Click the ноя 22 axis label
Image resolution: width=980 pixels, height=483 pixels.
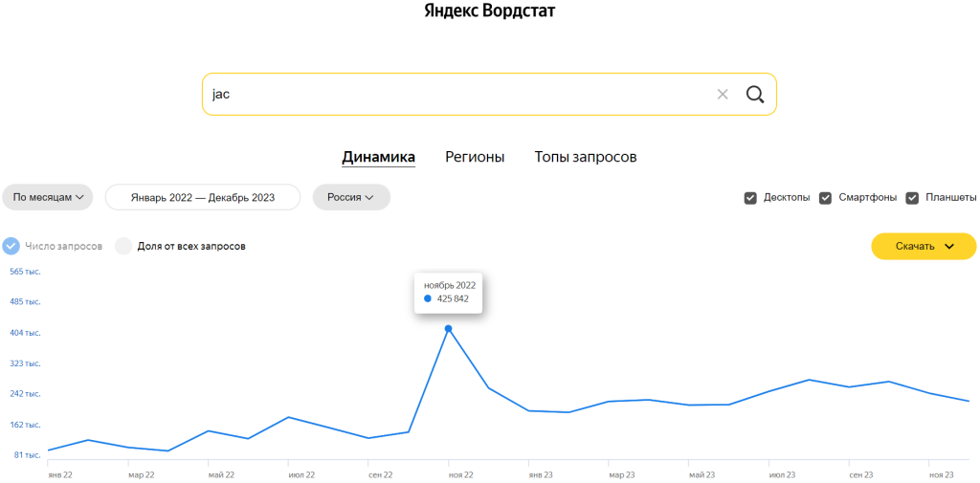[x=461, y=475]
